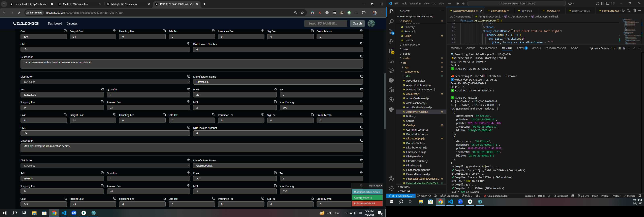The image size is (644, 217).
Task: Copy SKU value 5303434
Action: [102, 173]
